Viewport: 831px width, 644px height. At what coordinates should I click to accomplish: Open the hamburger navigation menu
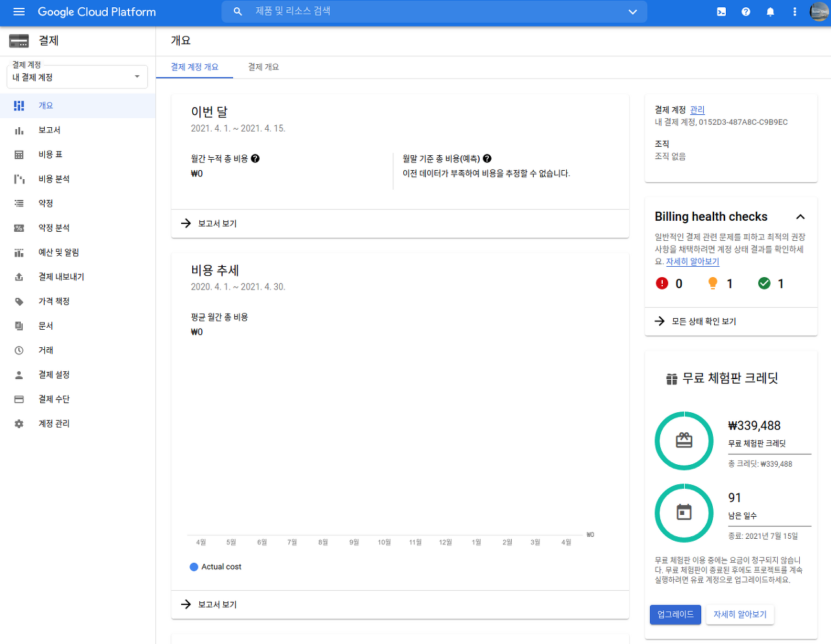point(19,12)
